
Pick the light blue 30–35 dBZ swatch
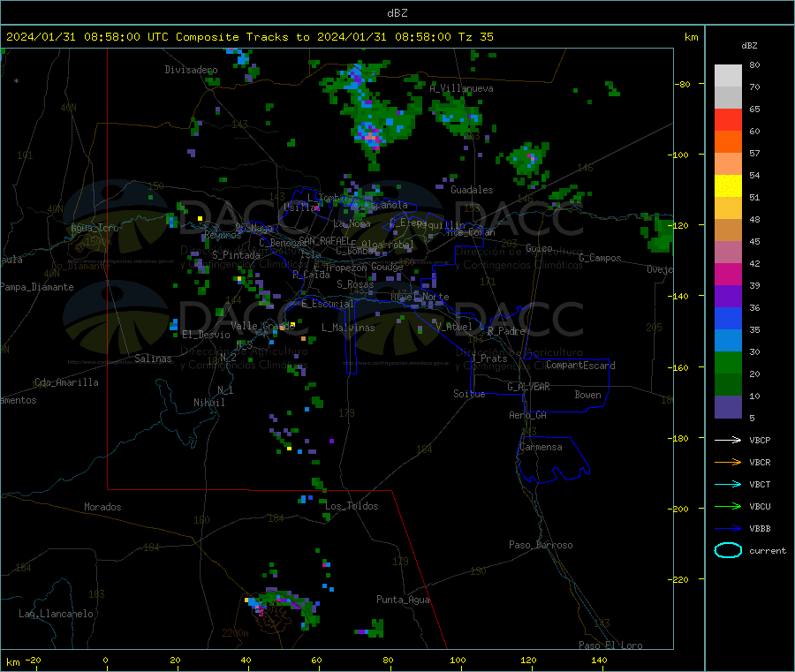point(728,341)
